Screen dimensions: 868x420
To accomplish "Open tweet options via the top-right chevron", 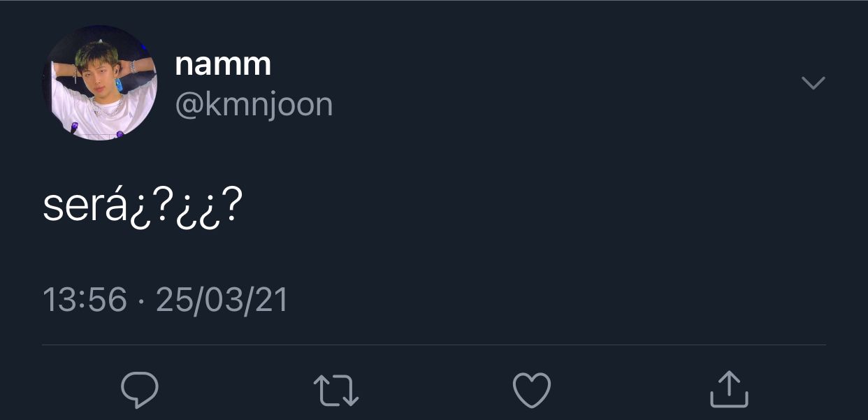I will 813,83.
